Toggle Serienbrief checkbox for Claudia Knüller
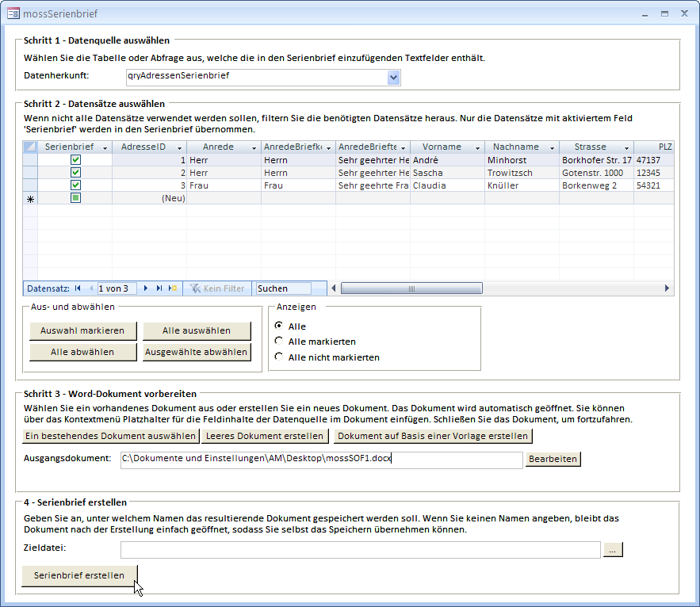 (x=75, y=185)
